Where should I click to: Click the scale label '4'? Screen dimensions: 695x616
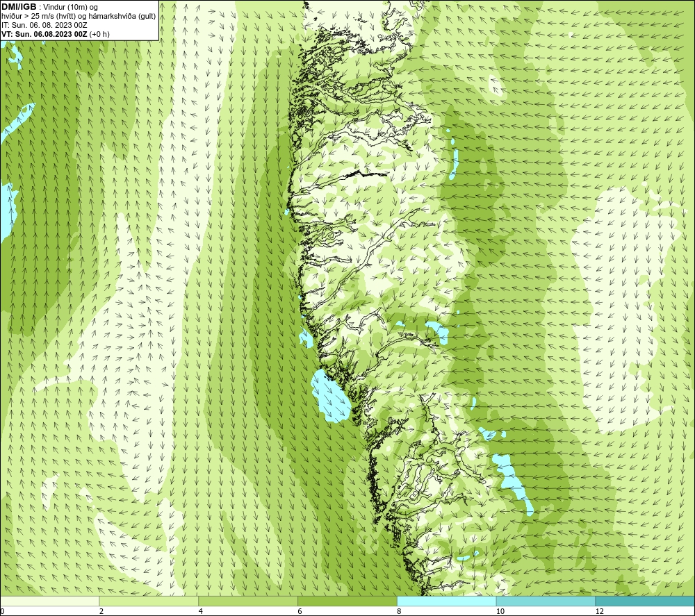(x=201, y=611)
